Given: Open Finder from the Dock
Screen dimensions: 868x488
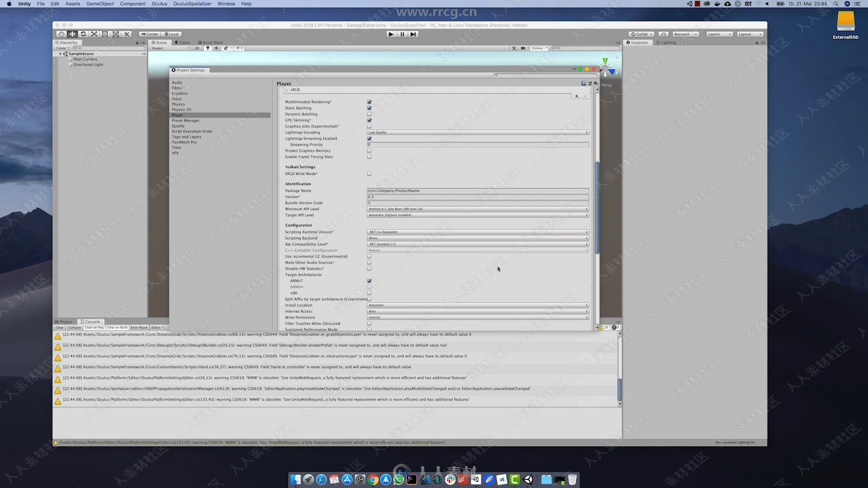Looking at the screenshot, I should (x=295, y=479).
